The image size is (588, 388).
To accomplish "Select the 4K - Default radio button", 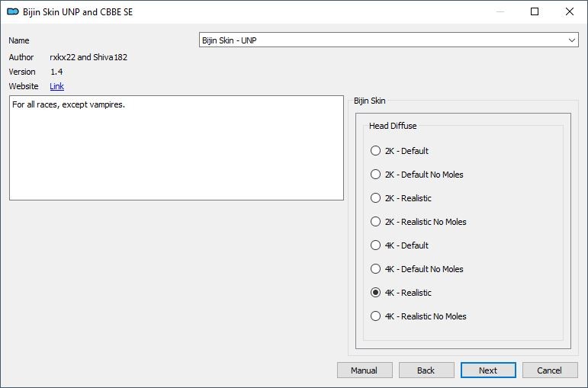I will pyautogui.click(x=375, y=245).
